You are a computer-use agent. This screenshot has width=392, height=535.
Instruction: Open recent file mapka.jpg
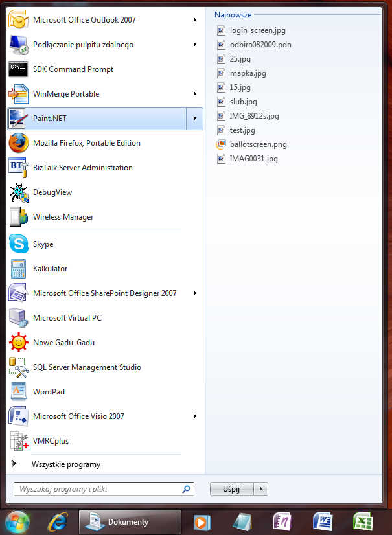pyautogui.click(x=242, y=73)
